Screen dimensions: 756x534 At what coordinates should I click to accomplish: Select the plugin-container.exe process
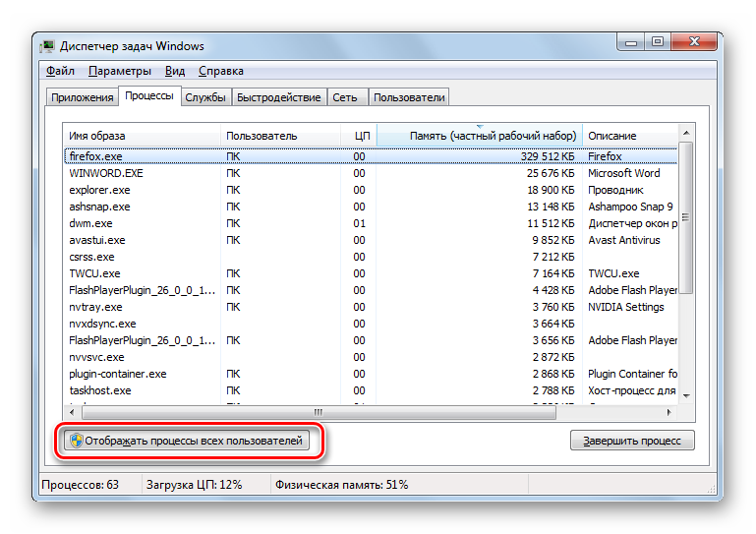[x=371, y=374]
